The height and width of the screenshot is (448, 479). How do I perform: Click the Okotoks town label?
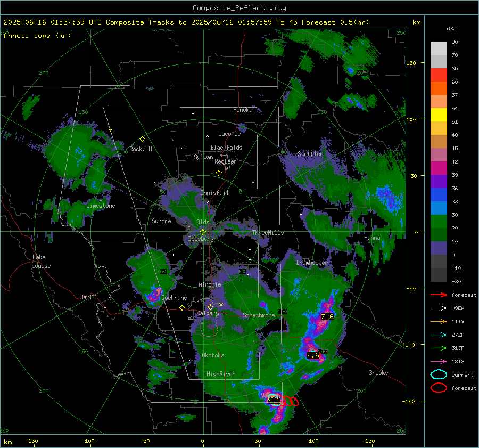coord(213,355)
